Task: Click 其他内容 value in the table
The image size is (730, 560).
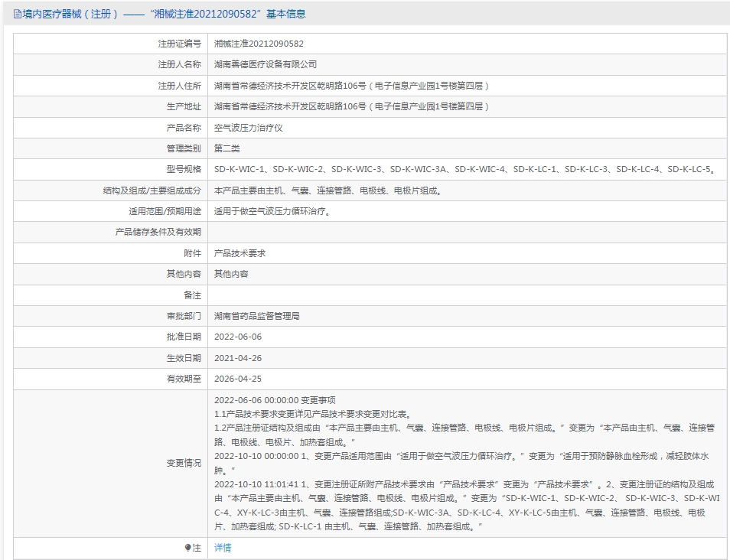Action: (x=231, y=273)
